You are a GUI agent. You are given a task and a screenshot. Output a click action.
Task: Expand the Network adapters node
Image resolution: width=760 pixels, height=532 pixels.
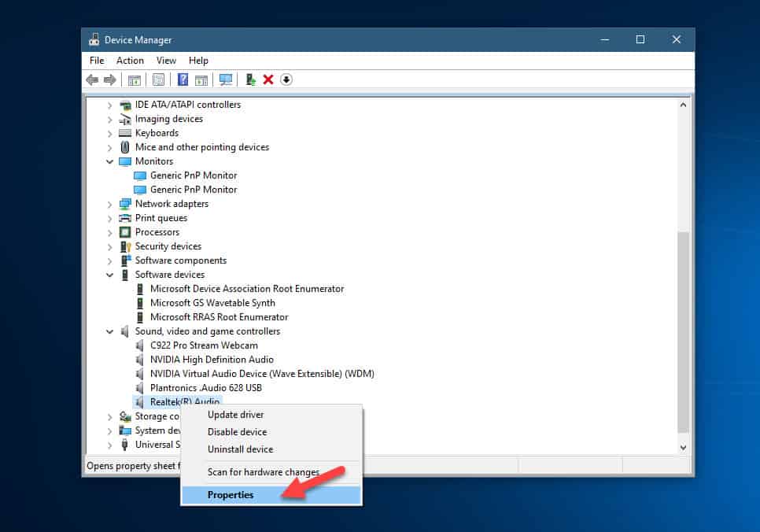[110, 204]
